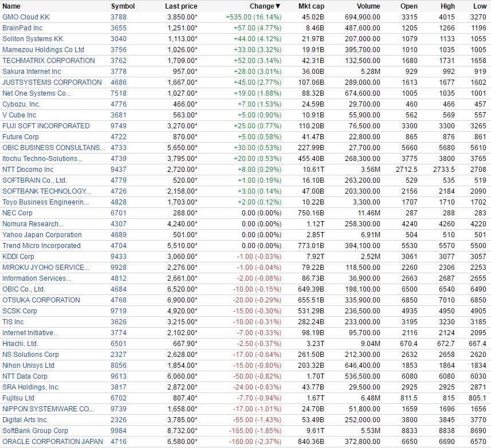Viewport: 491px width, 448px height.
Task: Open JUSTSYSTEMS CORPORATION link
Action: click(52, 82)
